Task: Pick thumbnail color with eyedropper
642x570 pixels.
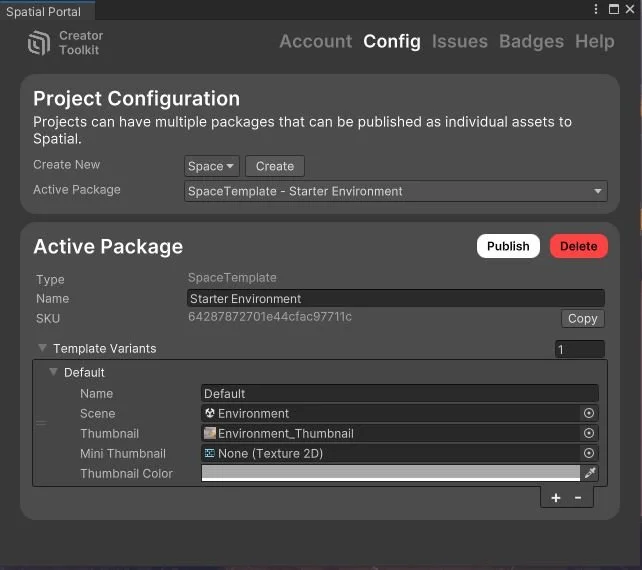Action: coord(590,473)
